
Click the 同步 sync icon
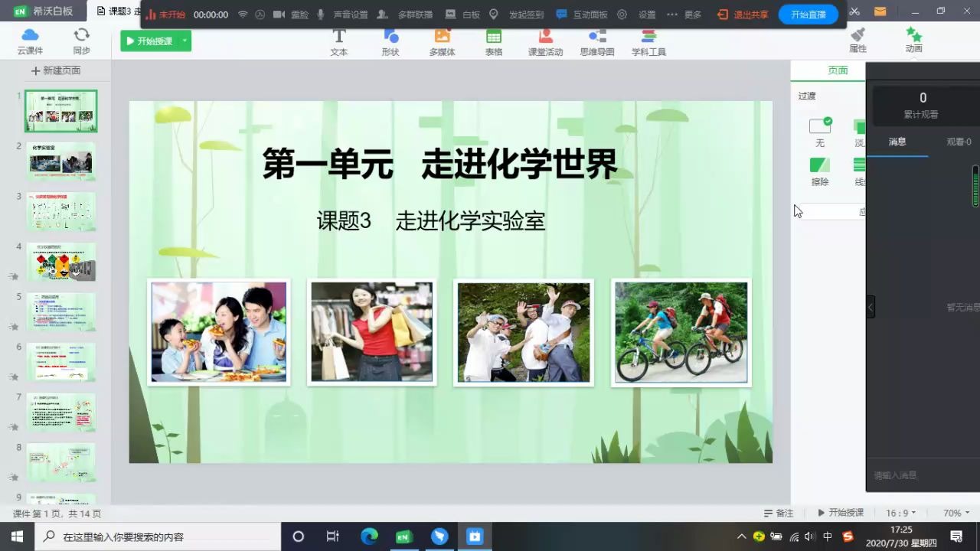click(x=81, y=41)
